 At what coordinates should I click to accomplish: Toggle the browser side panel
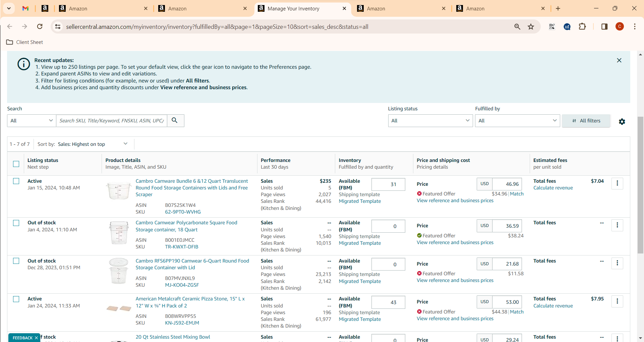604,26
